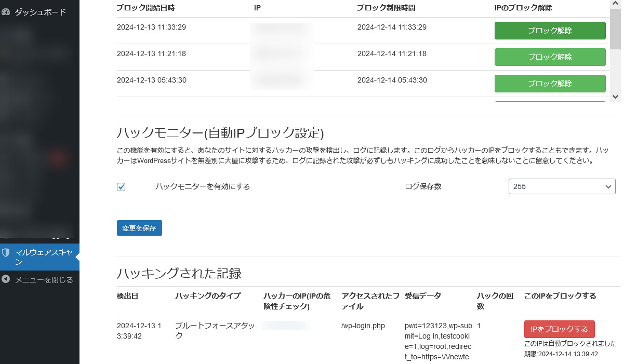The width and height of the screenshot is (637, 364).
Task: Click the blocked IP list scroll-up arrow
Action: (615, 4)
